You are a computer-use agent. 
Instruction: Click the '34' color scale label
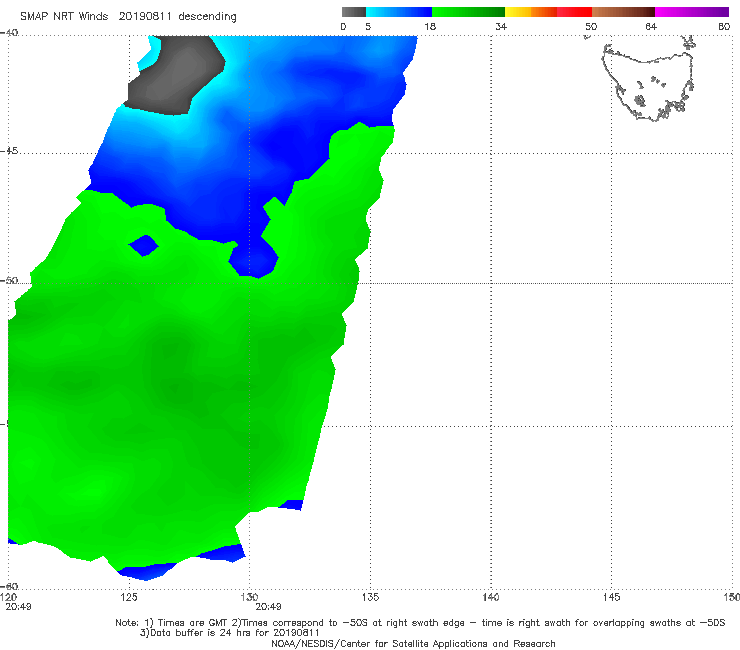click(x=501, y=26)
